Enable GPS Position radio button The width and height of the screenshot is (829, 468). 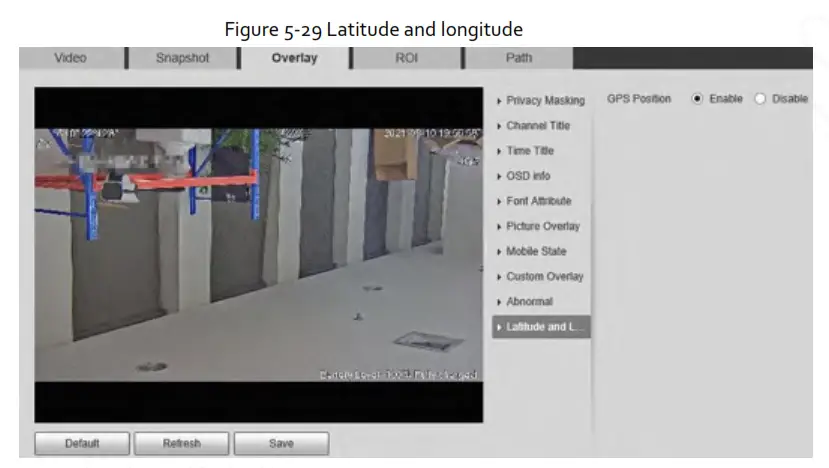pyautogui.click(x=697, y=99)
